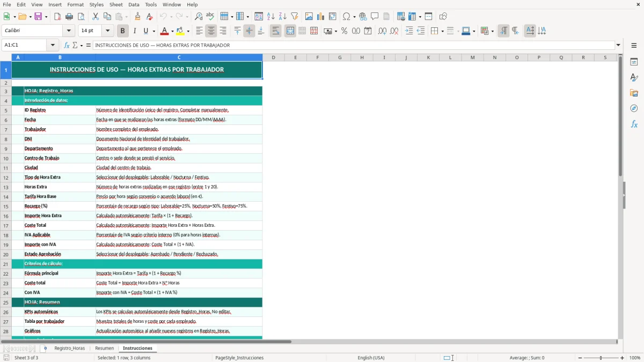Toggle left-to-right text direction
Viewport: 644px width, 362px height.
pos(503,31)
